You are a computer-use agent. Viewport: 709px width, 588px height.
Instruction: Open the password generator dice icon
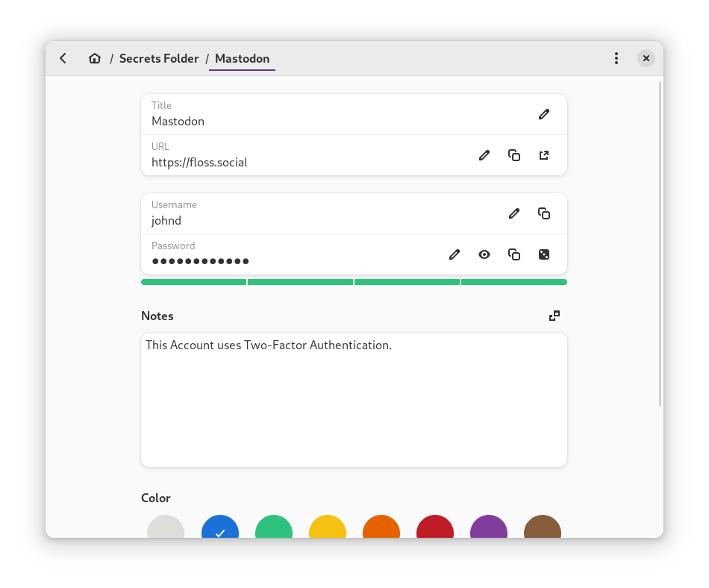(544, 254)
